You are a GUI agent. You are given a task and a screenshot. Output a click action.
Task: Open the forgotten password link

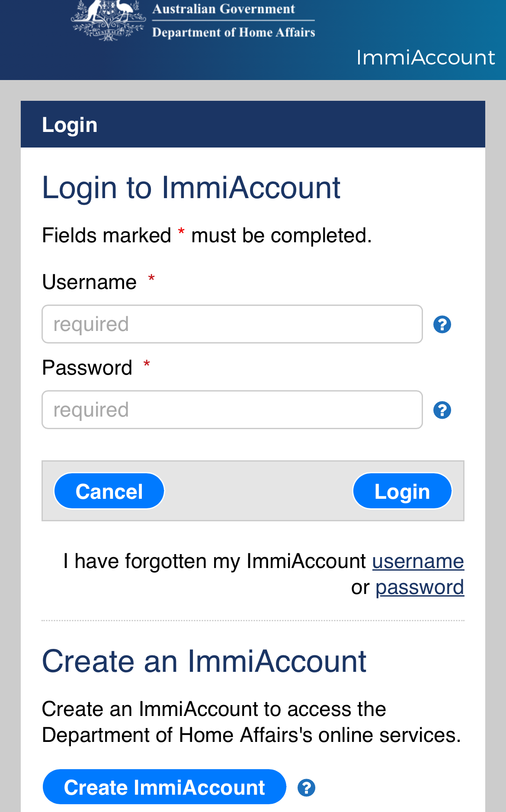420,587
